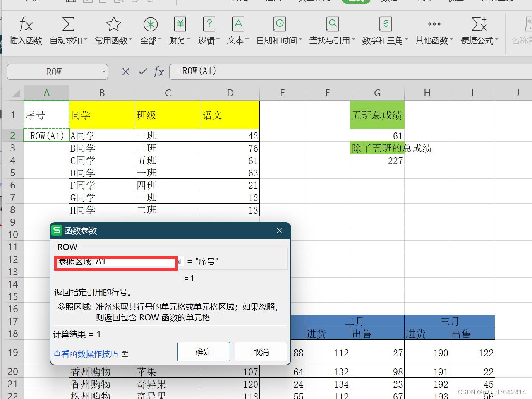
Task: Select column G header
Action: (x=377, y=93)
